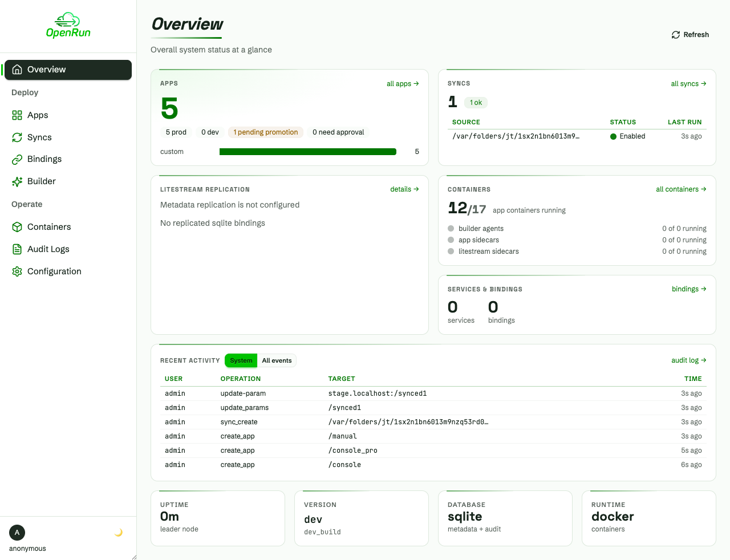Follow the all containers link
Image resolution: width=730 pixels, height=560 pixels.
pos(681,189)
